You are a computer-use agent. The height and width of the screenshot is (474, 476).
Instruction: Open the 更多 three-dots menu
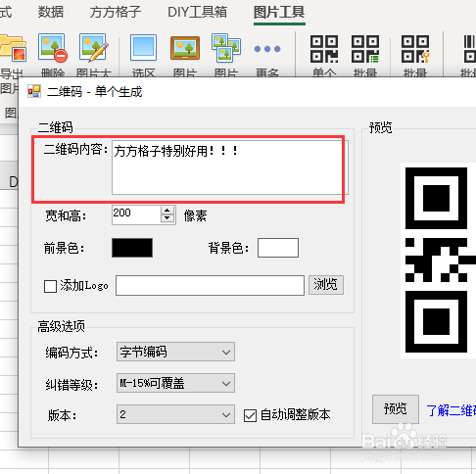[267, 49]
